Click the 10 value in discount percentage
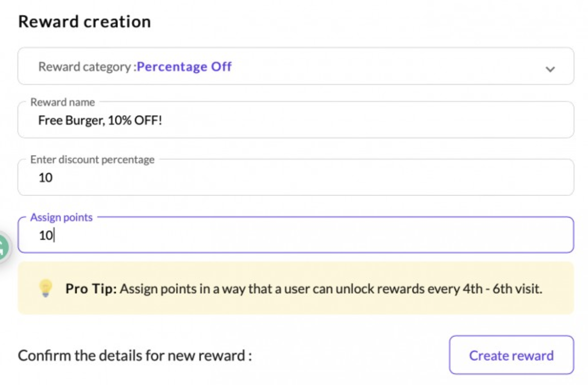Image resolution: width=588 pixels, height=385 pixels. (45, 177)
